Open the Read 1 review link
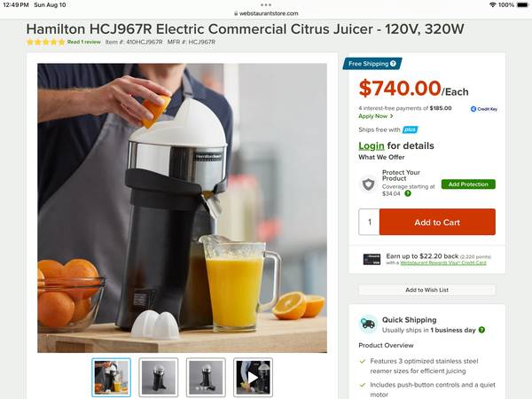Screen dimensions: 532x399 (x=84, y=42)
